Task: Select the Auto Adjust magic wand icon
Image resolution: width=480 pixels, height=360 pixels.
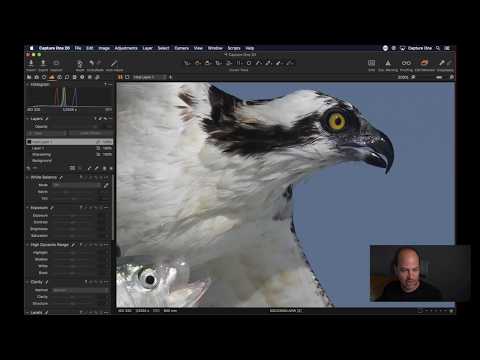Action: (x=114, y=63)
